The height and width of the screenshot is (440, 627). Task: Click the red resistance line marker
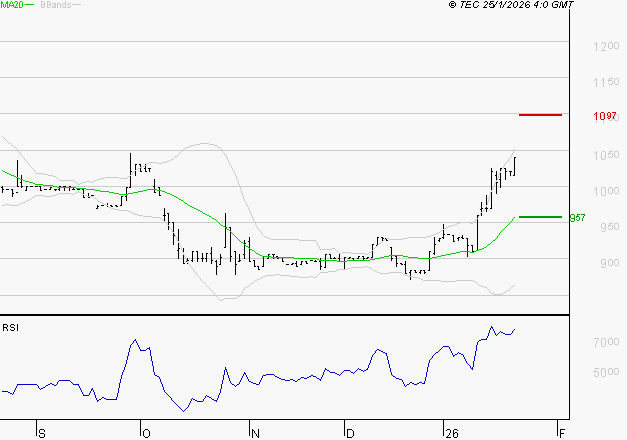point(540,115)
